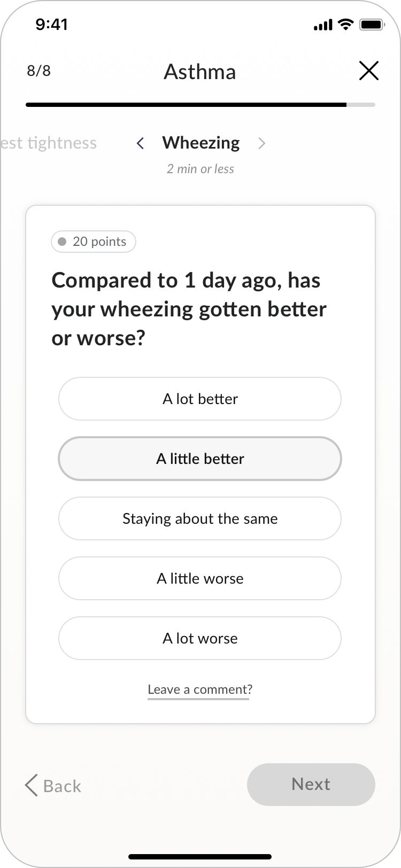This screenshot has height=868, width=401.
Task: Choose the Staying about the same option
Action: click(x=200, y=518)
